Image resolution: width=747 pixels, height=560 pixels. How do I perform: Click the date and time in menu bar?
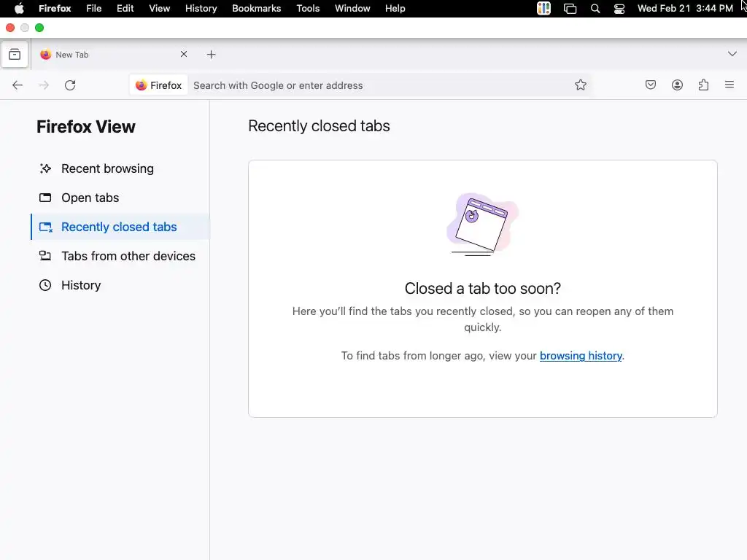point(685,9)
